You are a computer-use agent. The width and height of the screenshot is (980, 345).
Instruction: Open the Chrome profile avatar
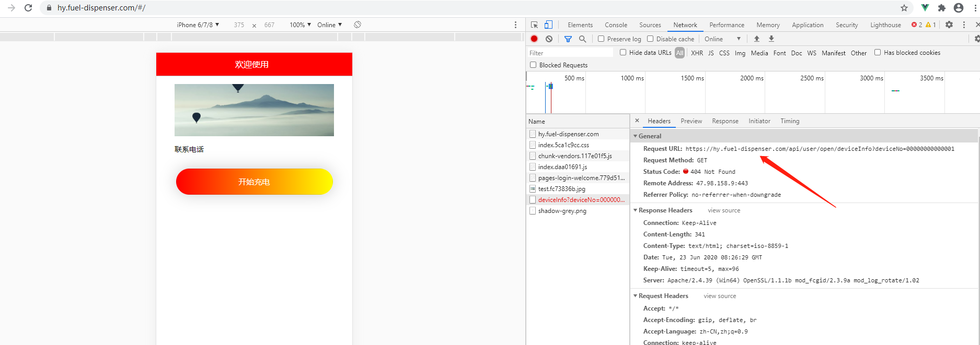[x=959, y=8]
